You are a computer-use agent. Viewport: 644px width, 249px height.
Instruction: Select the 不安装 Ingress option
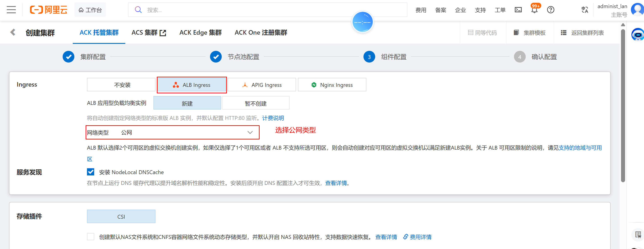pos(121,85)
